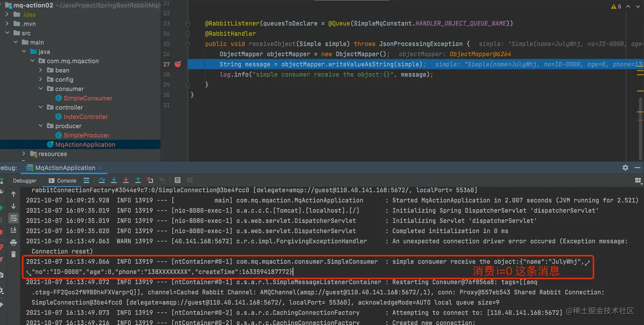Toggle the Soft-Wrap console button
The height and width of the screenshot is (325, 644).
point(13,218)
